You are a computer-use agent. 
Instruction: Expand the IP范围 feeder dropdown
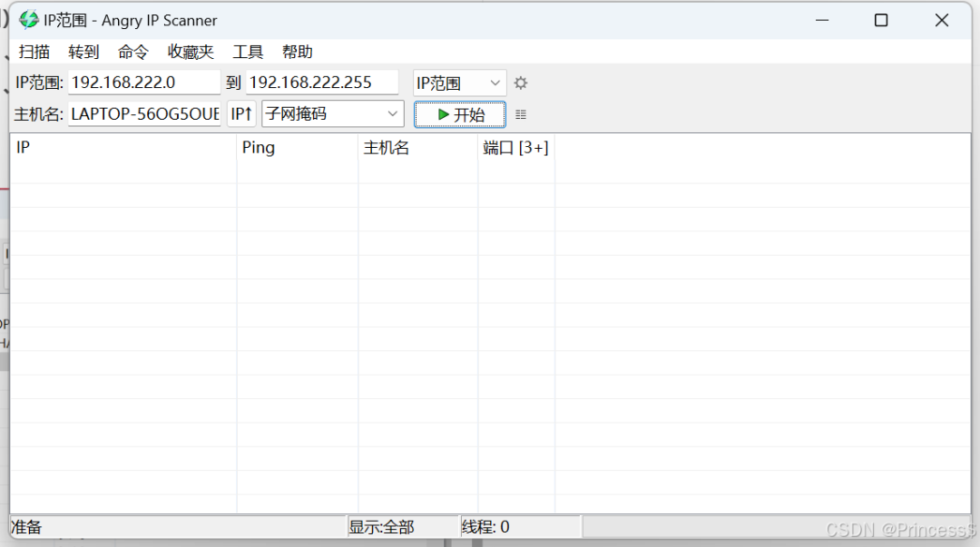pos(459,83)
